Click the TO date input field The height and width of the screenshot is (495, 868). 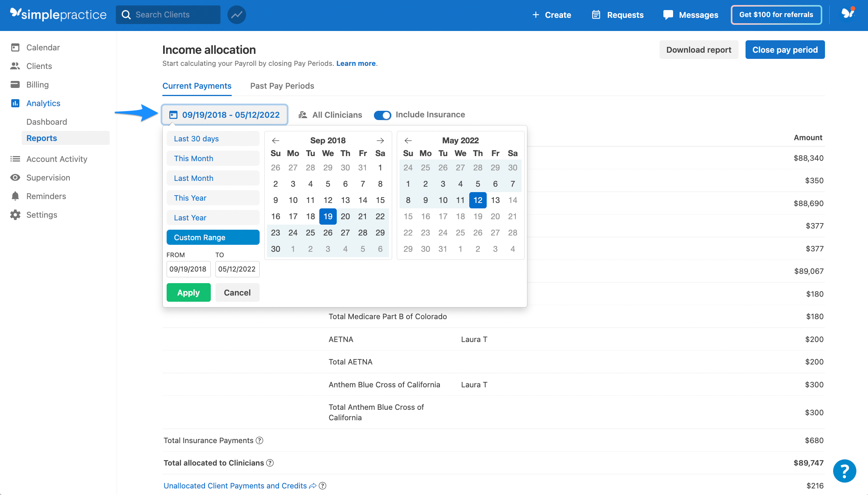tap(238, 269)
